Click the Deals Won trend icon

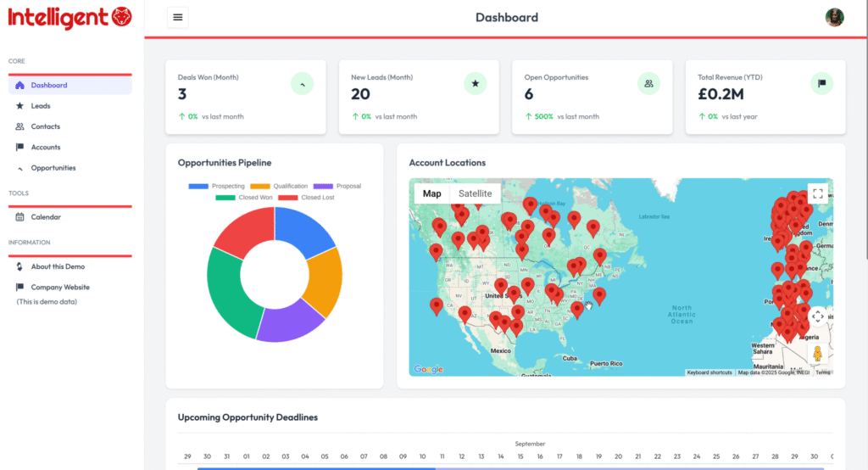pos(303,83)
